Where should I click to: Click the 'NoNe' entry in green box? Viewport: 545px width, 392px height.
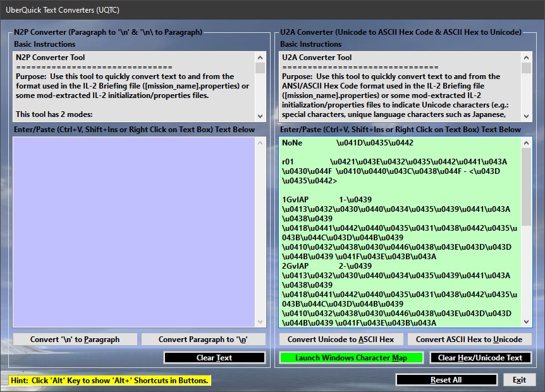(x=292, y=143)
